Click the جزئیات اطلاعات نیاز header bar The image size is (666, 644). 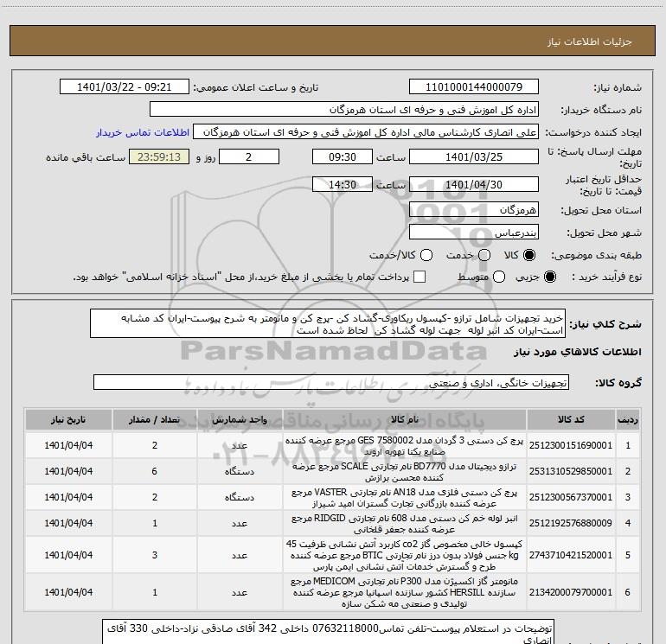click(x=333, y=41)
